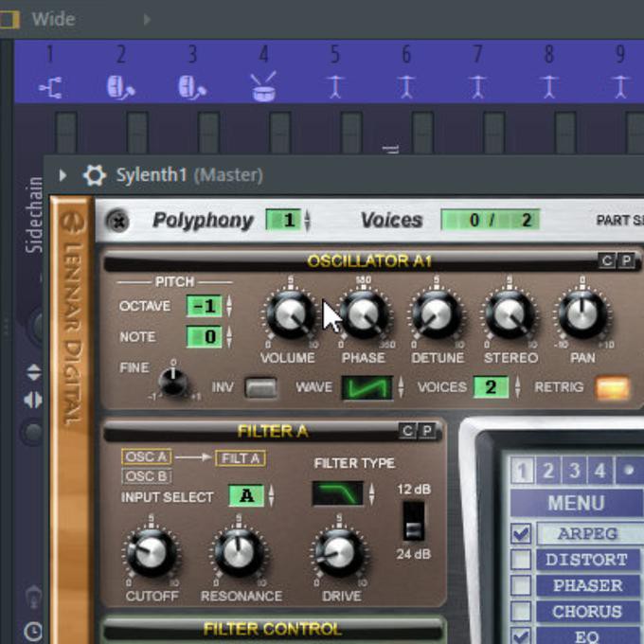Click the round button left of Polyphony
The image size is (644, 644).
pyautogui.click(x=117, y=221)
